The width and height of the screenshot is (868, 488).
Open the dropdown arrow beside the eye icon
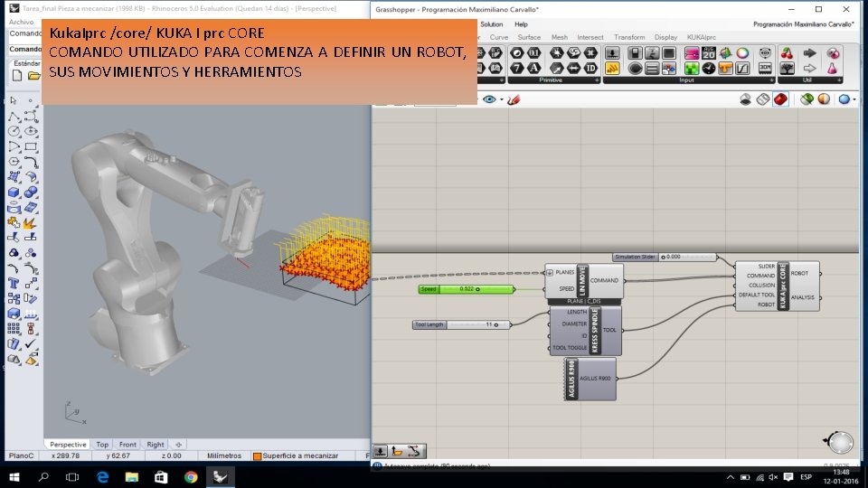click(502, 100)
